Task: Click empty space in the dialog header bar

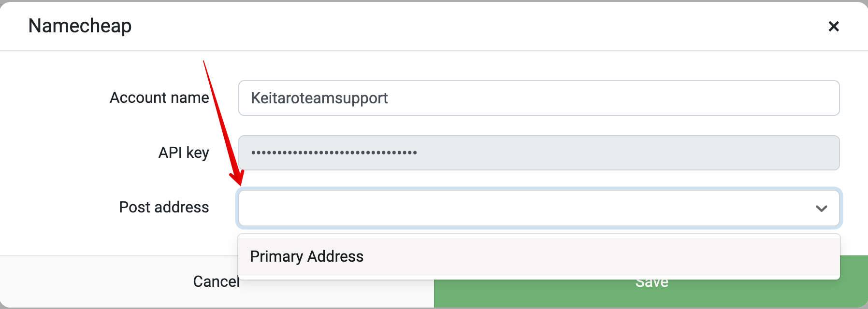Action: pyautogui.click(x=478, y=26)
